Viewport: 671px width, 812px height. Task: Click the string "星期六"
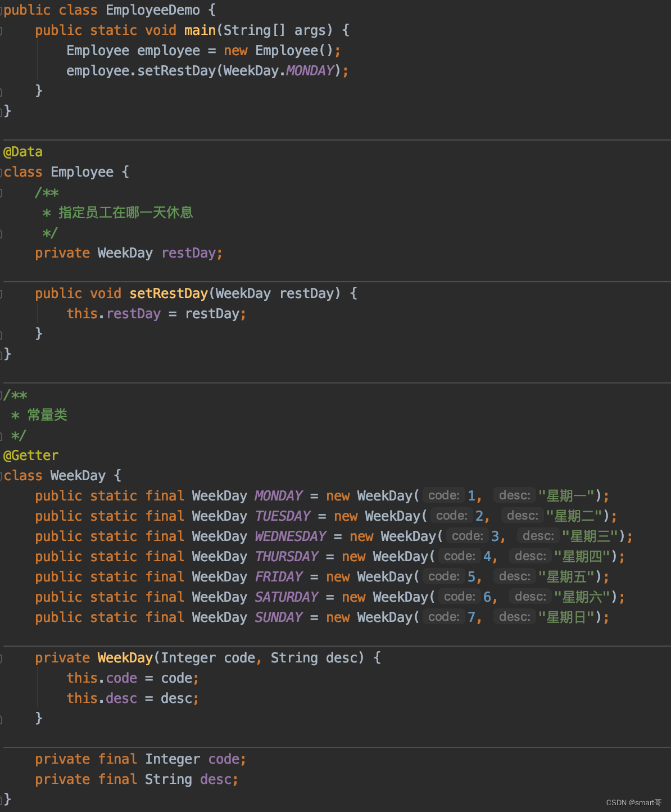coord(582,597)
